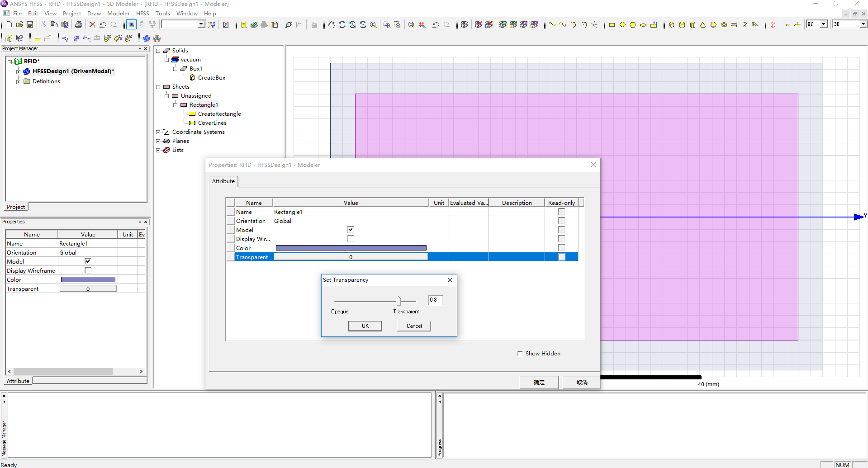The image size is (868, 468).
Task: Select the Pan hand tool
Action: click(x=332, y=24)
